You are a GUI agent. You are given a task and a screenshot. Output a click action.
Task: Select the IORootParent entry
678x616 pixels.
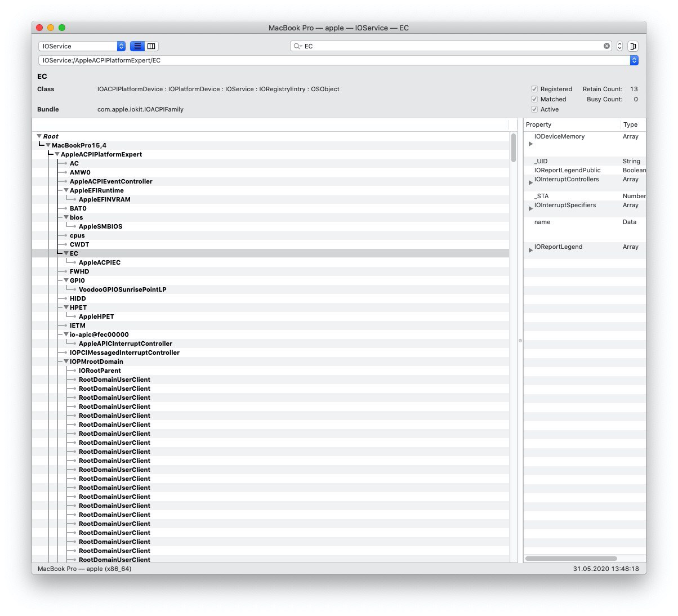tap(100, 371)
